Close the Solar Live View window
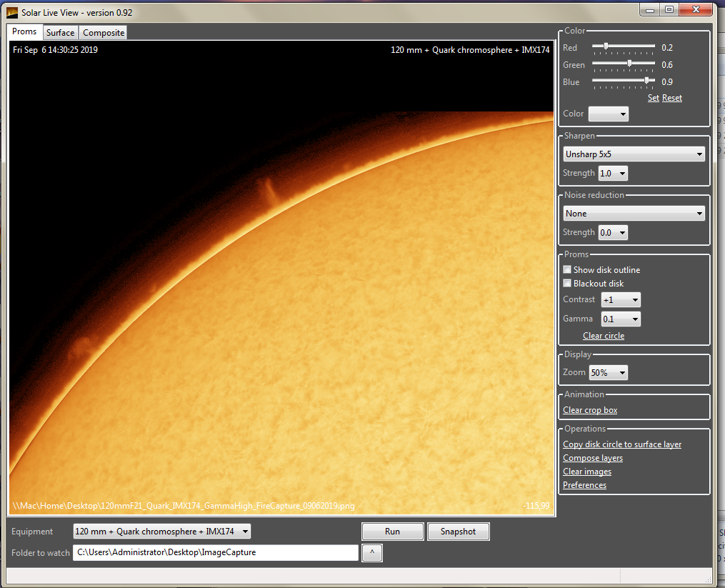The image size is (725, 588). [696, 9]
